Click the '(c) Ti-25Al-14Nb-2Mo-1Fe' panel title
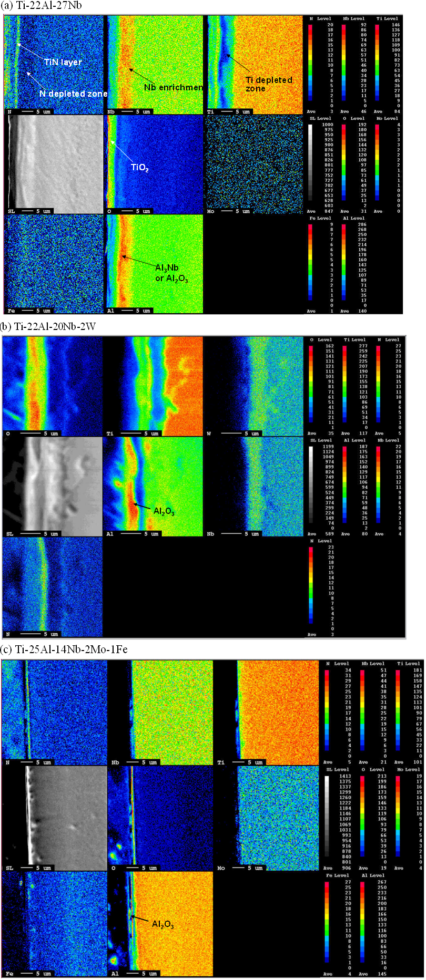Image resolution: width=426 pixels, height=980 pixels. 64,649
